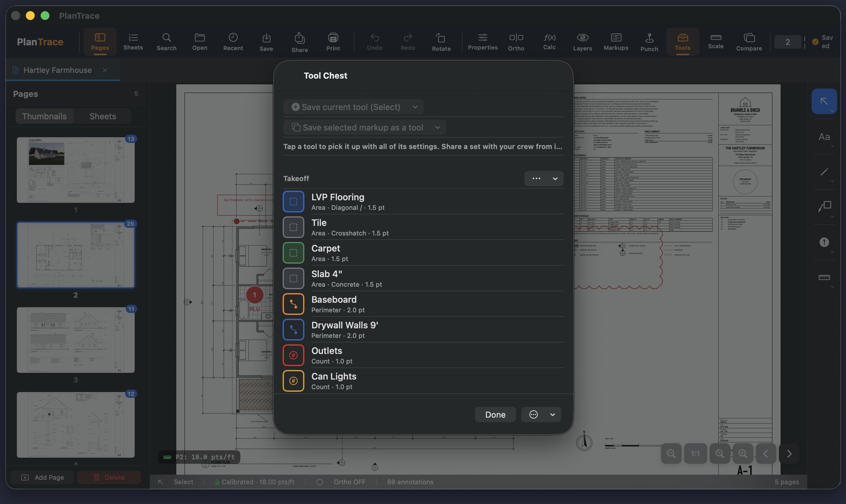Choose the Aa text tool
Image resolution: width=846 pixels, height=504 pixels.
824,137
